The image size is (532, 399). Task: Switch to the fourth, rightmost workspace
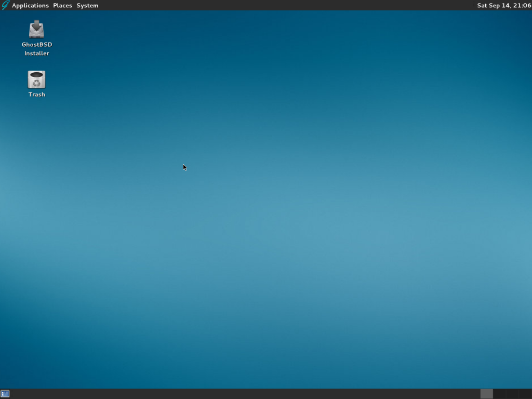coord(525,394)
